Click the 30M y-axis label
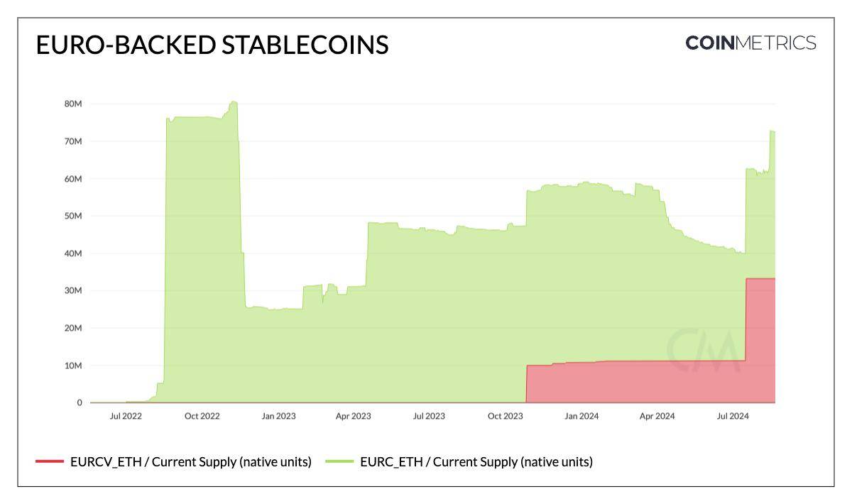852x504 pixels. click(x=73, y=291)
